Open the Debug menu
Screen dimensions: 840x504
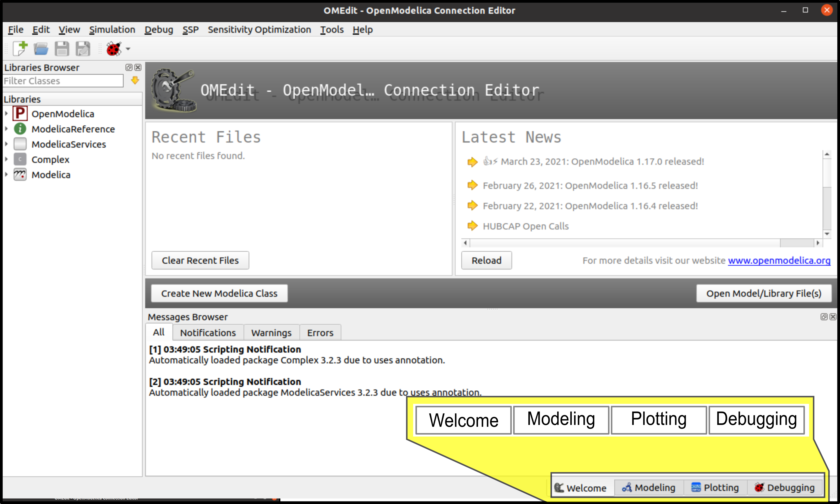159,30
